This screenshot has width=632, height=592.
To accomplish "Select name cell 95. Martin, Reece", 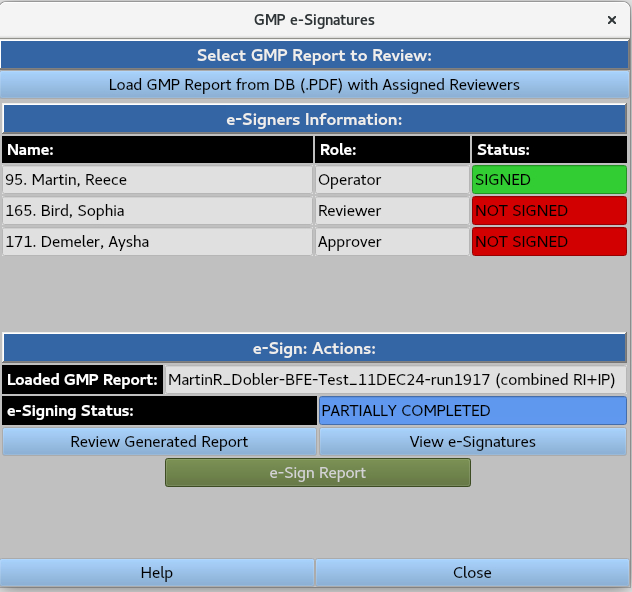I will pos(157,180).
